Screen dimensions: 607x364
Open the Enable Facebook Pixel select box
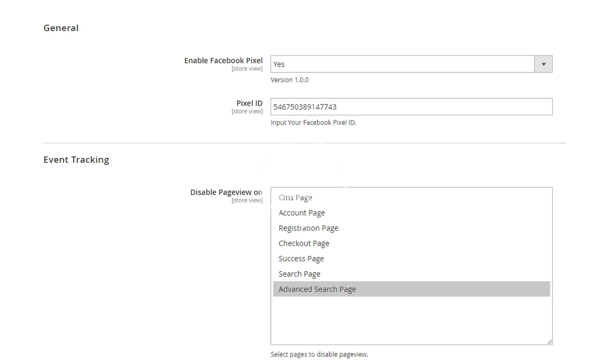pyautogui.click(x=402, y=64)
